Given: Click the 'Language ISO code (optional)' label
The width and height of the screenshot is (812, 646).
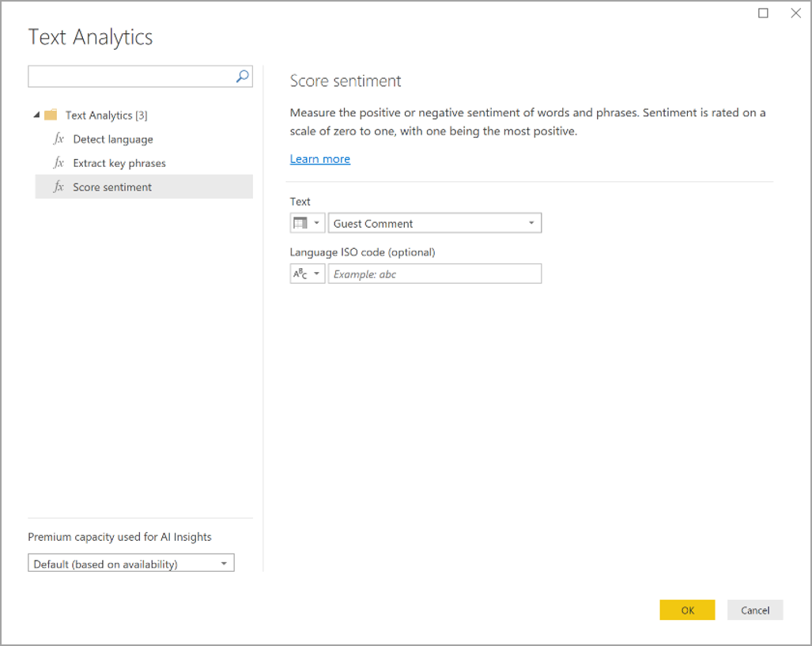Looking at the screenshot, I should tap(362, 252).
